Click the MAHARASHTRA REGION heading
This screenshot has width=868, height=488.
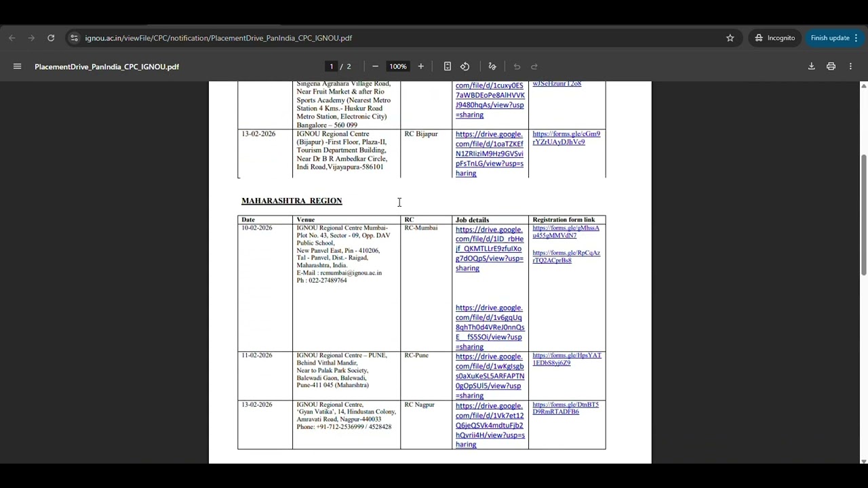[292, 201]
